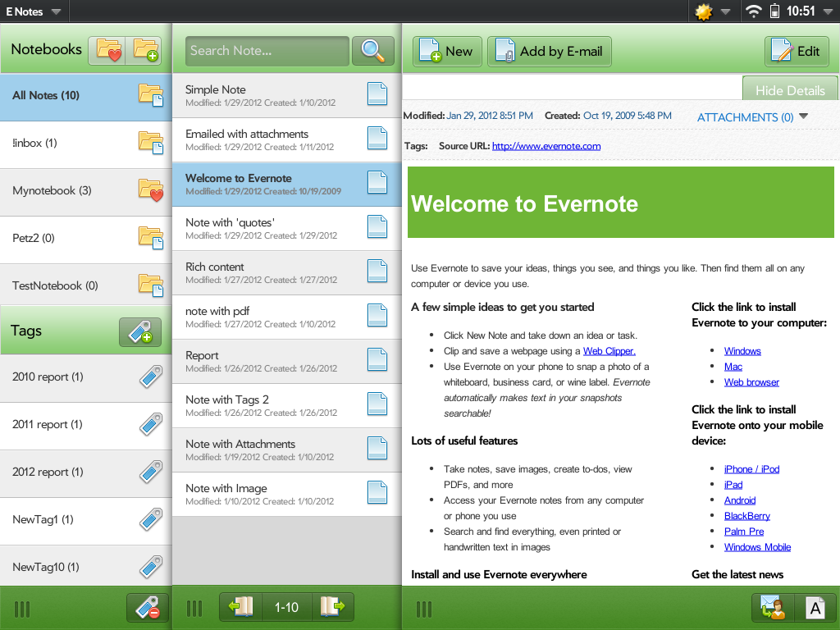Grab the left panel drag handle

tap(22, 609)
